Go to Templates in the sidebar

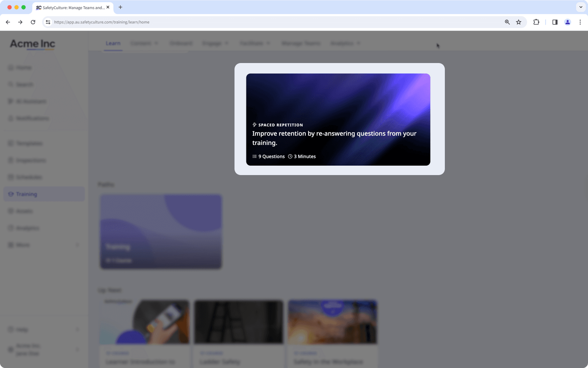[x=29, y=143]
